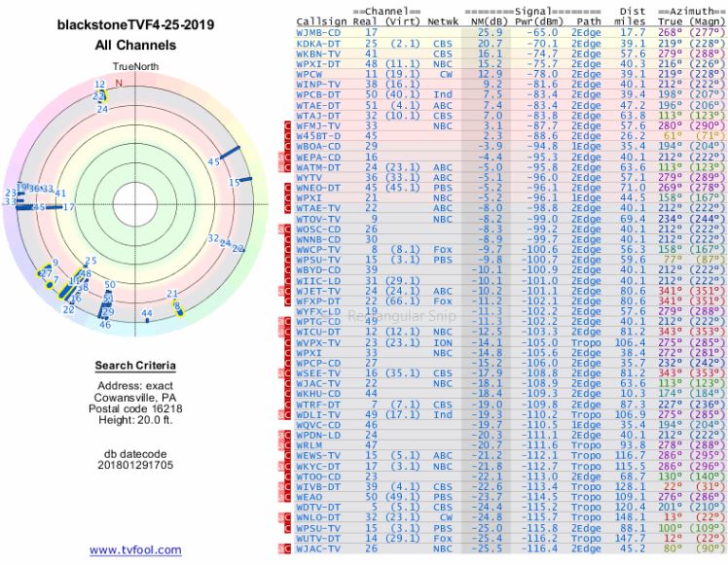This screenshot has height=565, width=728.
Task: Click the Callsign column header
Action: pos(322,21)
